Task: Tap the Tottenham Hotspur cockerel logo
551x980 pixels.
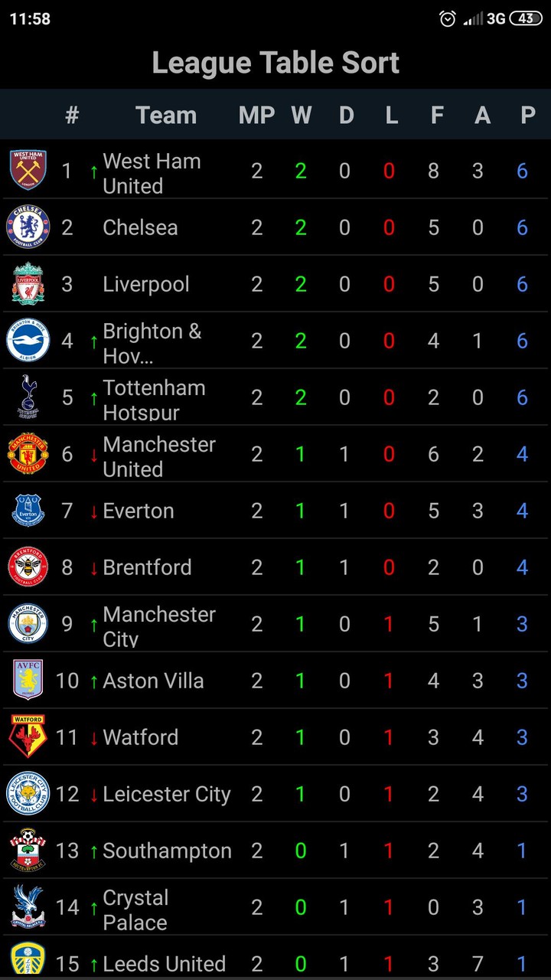Action: pyautogui.click(x=28, y=397)
